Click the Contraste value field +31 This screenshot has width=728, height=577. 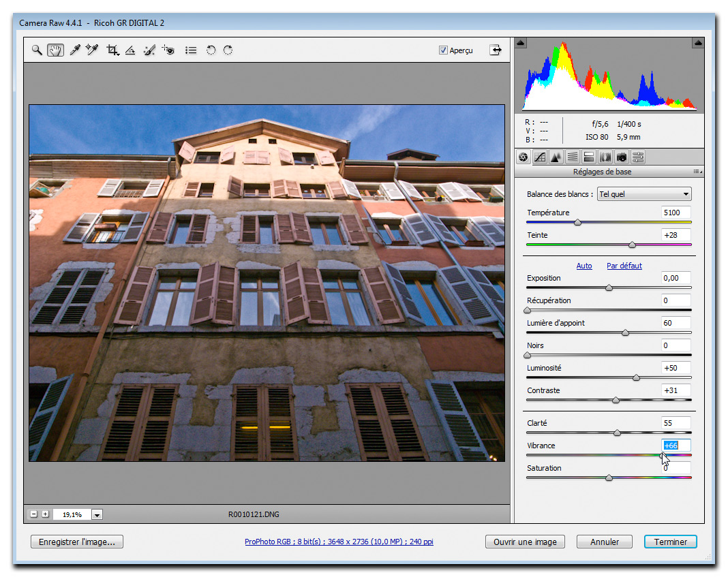click(x=676, y=390)
